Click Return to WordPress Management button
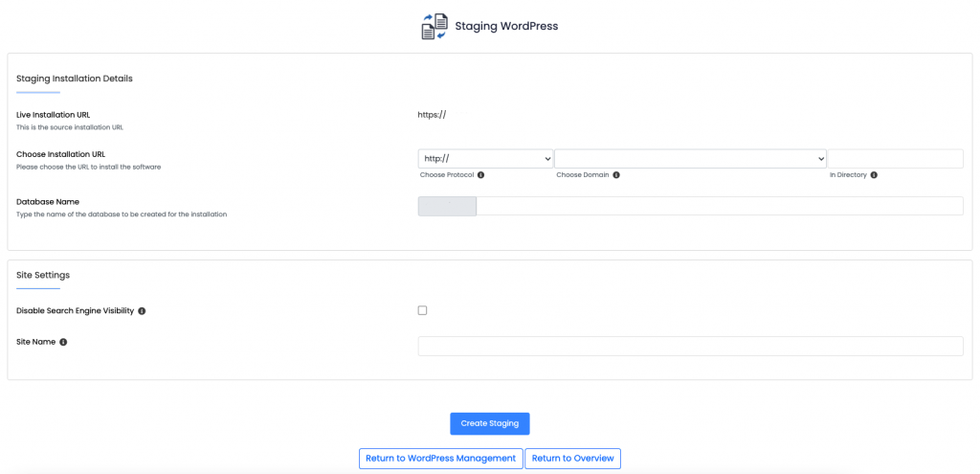 coord(440,459)
